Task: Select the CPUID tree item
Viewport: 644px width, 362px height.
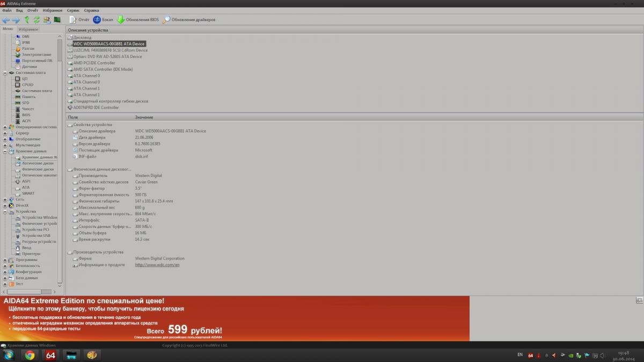Action: pos(27,85)
